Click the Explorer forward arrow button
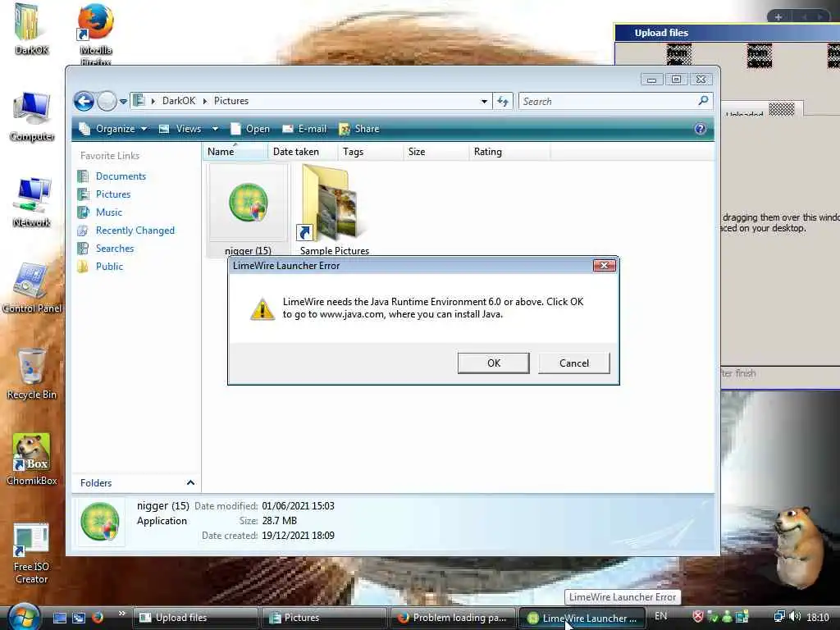 click(x=107, y=101)
